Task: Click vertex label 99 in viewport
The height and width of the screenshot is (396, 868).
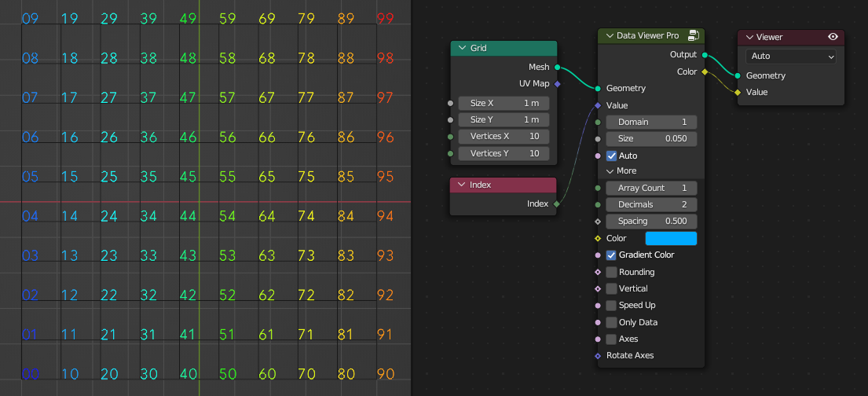Action: [x=385, y=19]
